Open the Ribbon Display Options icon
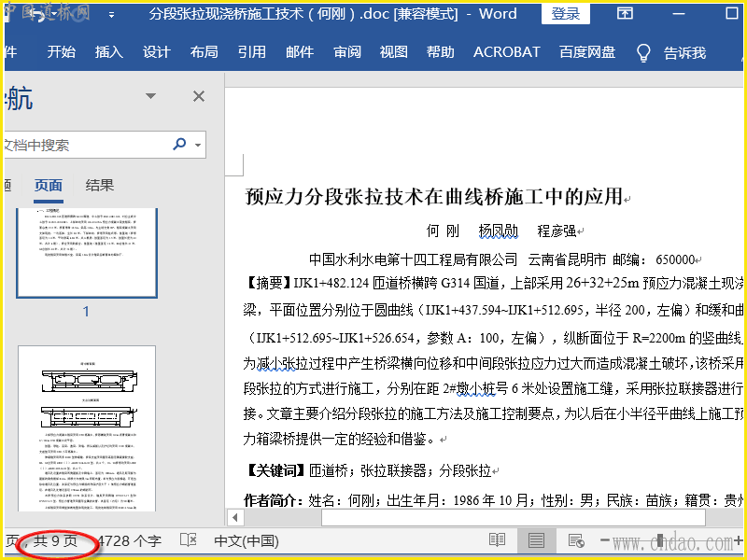Image resolution: width=747 pixels, height=560 pixels. coord(625,13)
